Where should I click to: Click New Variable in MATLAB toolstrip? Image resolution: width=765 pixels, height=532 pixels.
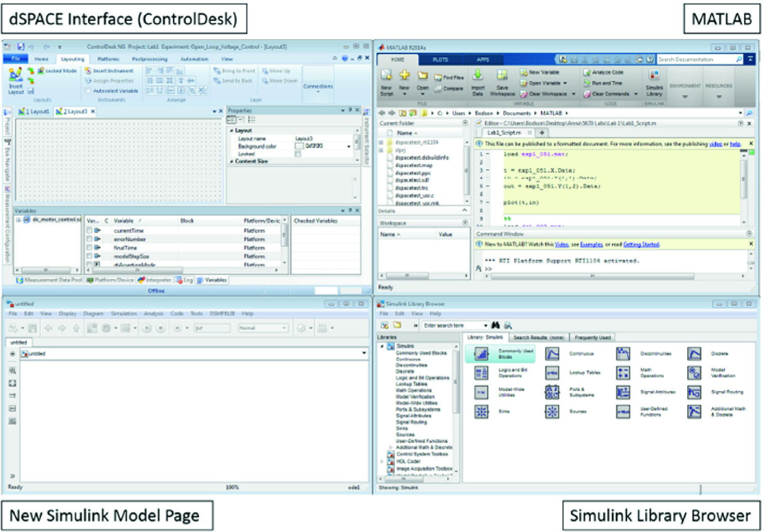point(539,73)
